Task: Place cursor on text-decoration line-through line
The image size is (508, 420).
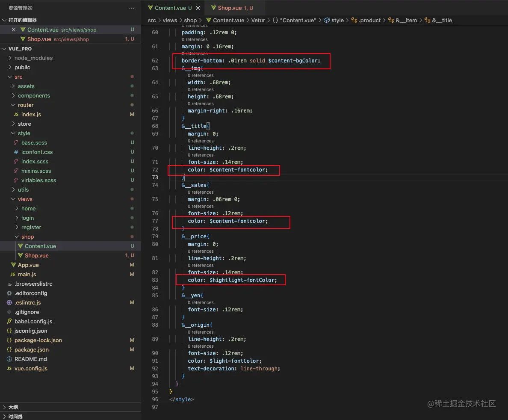Action: [233, 369]
